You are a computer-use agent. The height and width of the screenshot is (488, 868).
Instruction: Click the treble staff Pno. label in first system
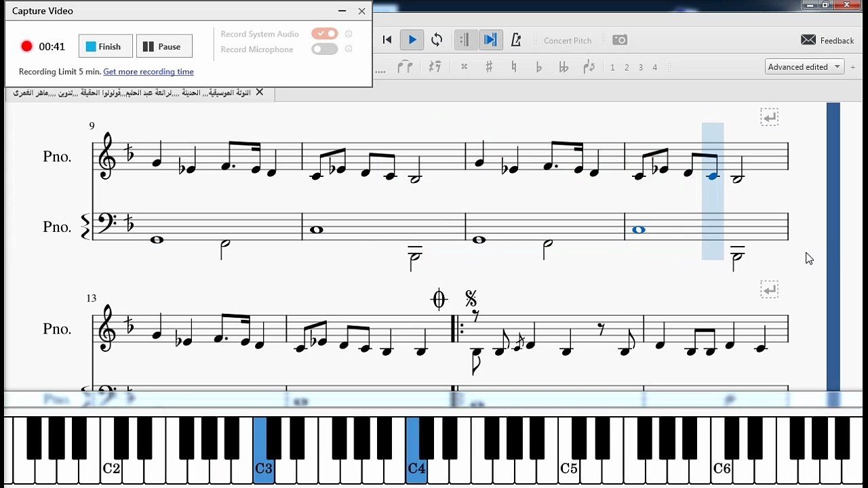(x=57, y=157)
